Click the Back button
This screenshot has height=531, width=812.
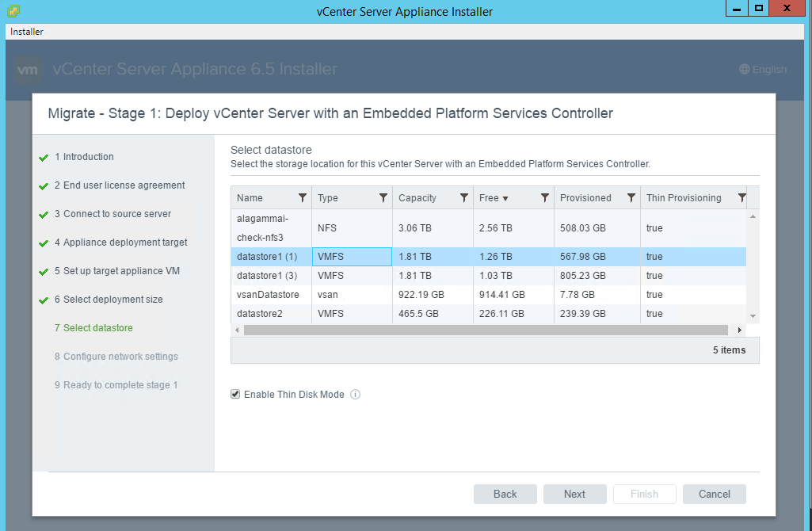(505, 495)
